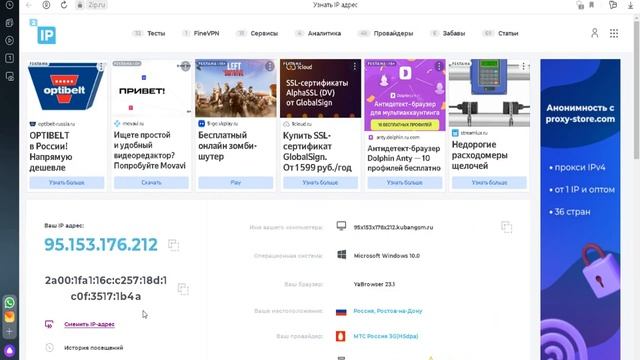Open the МТС Россия provider link
The width and height of the screenshot is (640, 360).
pyautogui.click(x=386, y=336)
